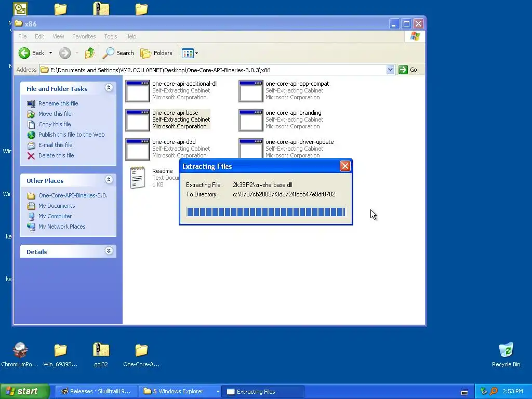This screenshot has height=399, width=532.
Task: Click the Go button
Action: [x=408, y=70]
